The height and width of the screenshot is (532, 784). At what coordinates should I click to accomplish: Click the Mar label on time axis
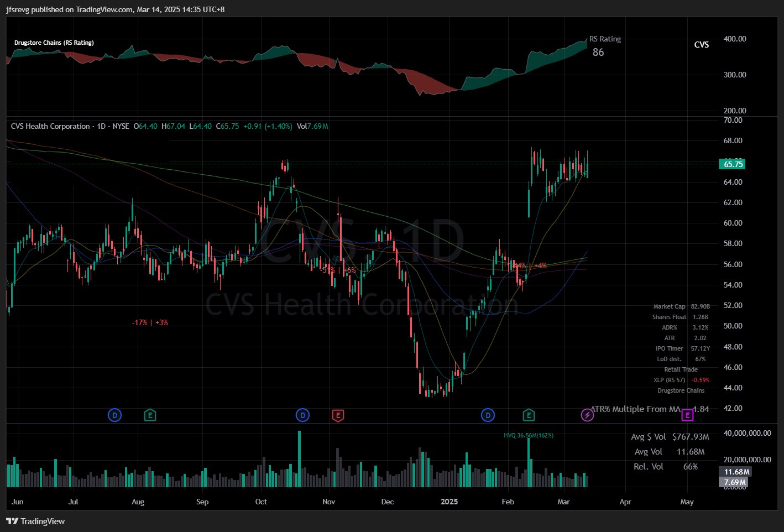coord(563,502)
